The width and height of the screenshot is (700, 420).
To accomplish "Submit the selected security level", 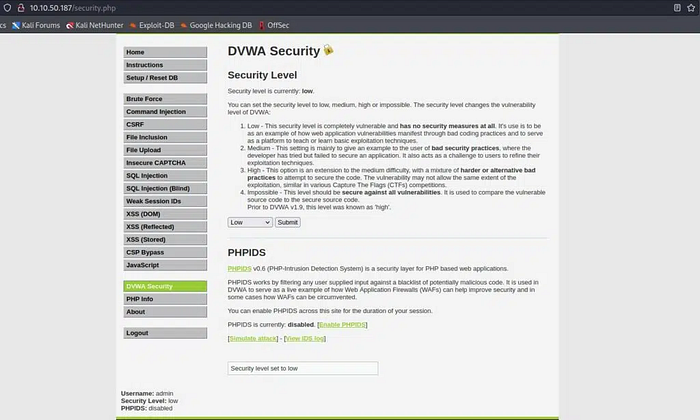I will [x=288, y=222].
